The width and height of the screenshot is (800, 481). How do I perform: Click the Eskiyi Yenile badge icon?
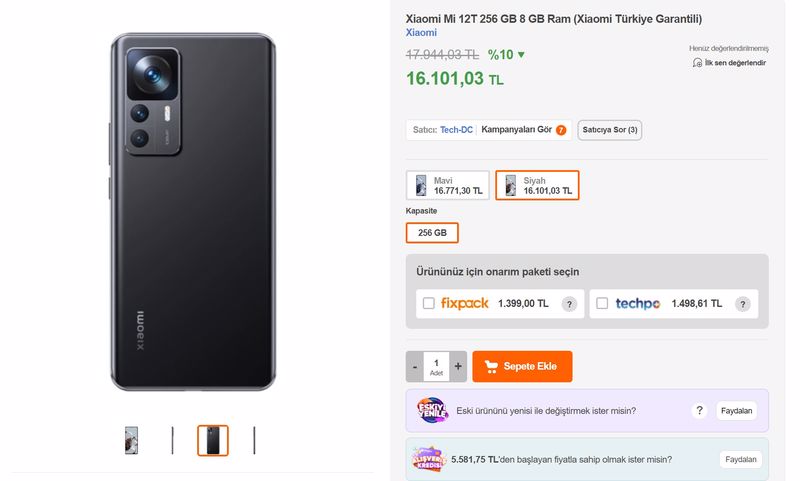coord(432,410)
